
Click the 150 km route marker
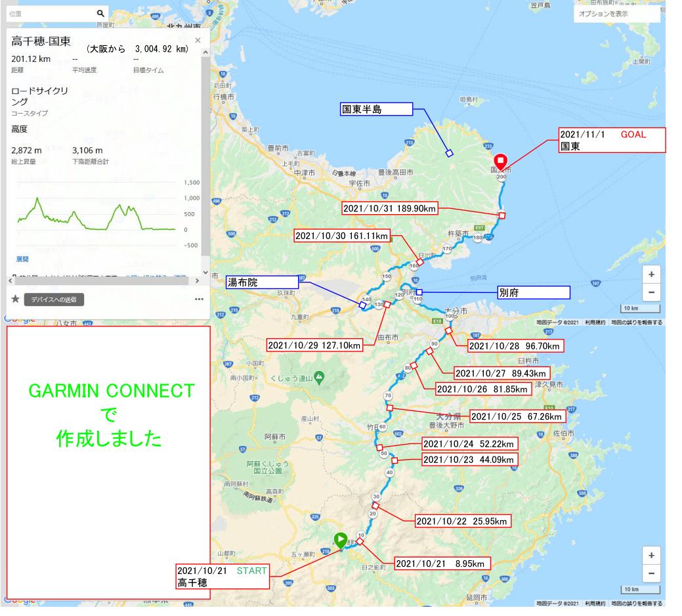coord(386,276)
